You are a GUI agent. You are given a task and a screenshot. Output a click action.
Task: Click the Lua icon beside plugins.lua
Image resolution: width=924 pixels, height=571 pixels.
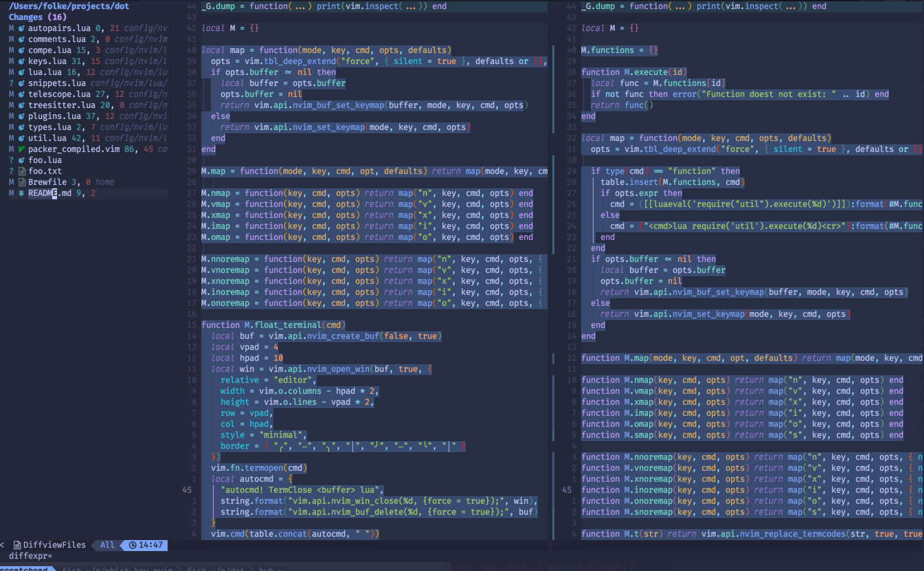(21, 116)
